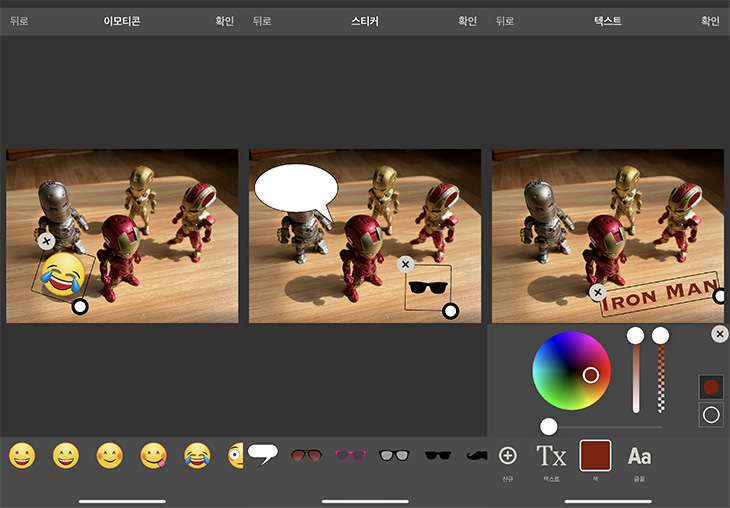Click the IRON MAN text resize handle
730x508 pixels.
coord(721,296)
